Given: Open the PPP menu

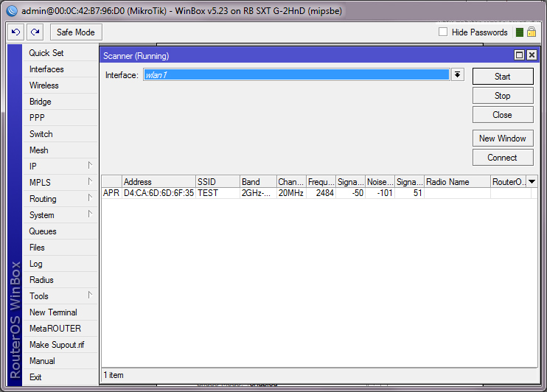Looking at the screenshot, I should [x=60, y=118].
